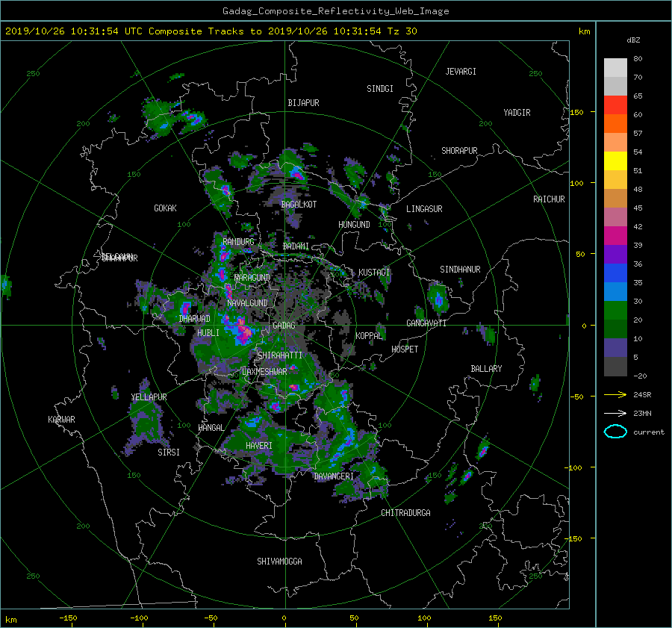Click the BAGALKOT city label
The height and width of the screenshot is (628, 672).
tap(299, 205)
